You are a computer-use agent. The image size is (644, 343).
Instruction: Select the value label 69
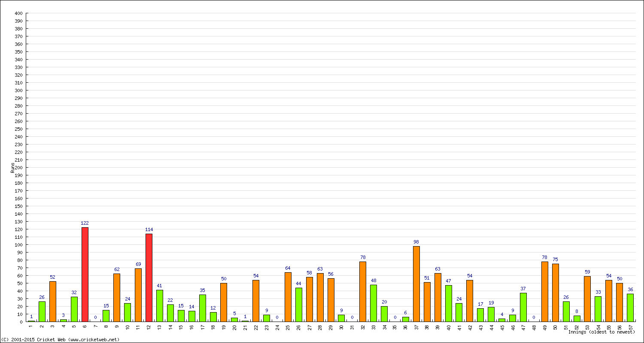coord(138,264)
